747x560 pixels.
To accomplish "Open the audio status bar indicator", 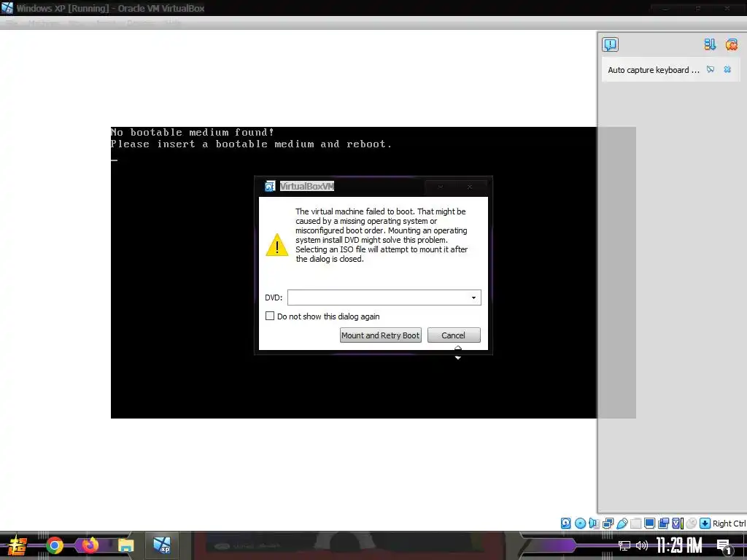I will click(x=594, y=524).
